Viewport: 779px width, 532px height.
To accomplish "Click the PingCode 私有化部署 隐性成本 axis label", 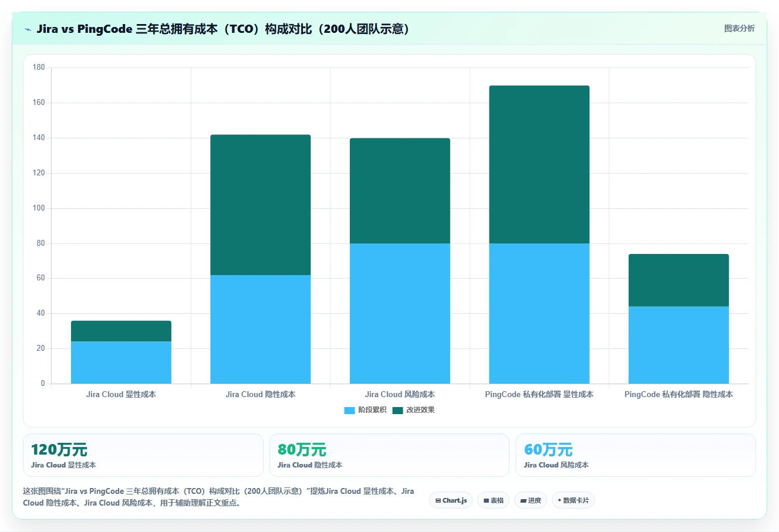I will 679,394.
